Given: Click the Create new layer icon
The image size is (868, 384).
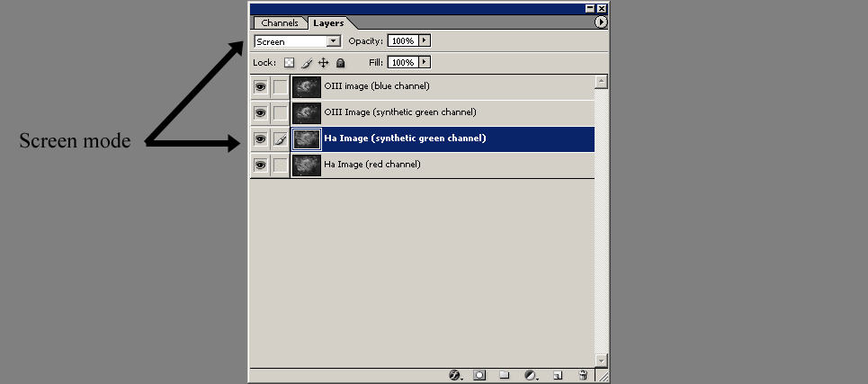Looking at the screenshot, I should (557, 375).
